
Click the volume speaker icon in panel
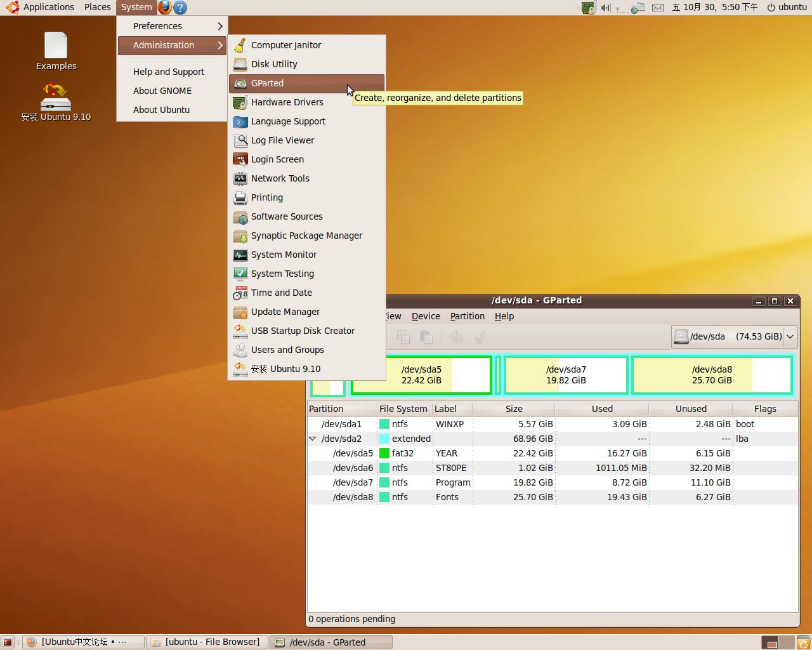(x=605, y=8)
